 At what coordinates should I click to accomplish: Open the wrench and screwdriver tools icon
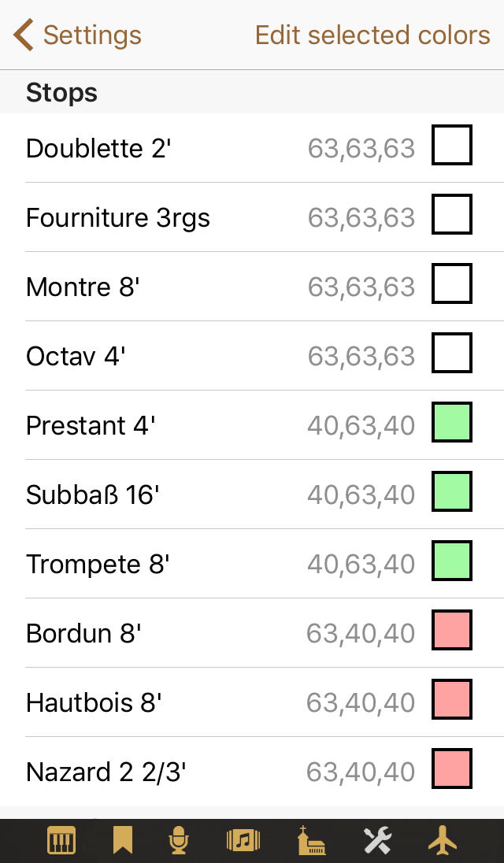[x=377, y=841]
